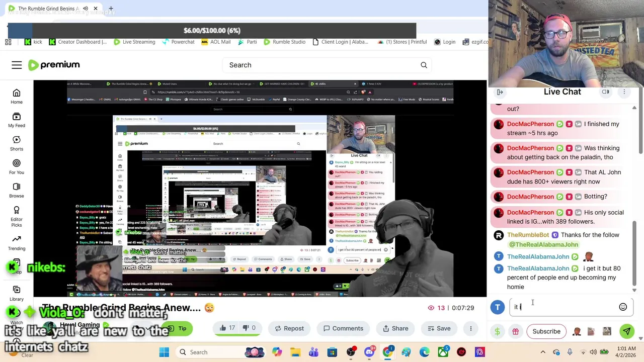This screenshot has height=362, width=644.
Task: Click the $6.00/$100.00 donation progress bar
Action: [x=212, y=31]
